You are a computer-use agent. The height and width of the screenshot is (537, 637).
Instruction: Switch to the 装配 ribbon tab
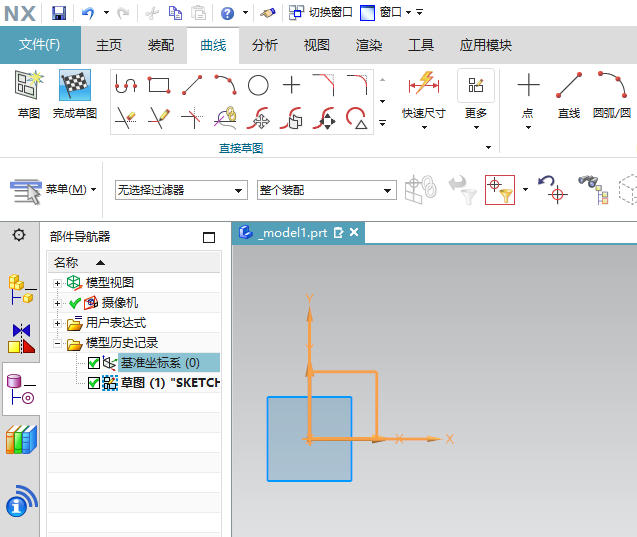pos(161,45)
